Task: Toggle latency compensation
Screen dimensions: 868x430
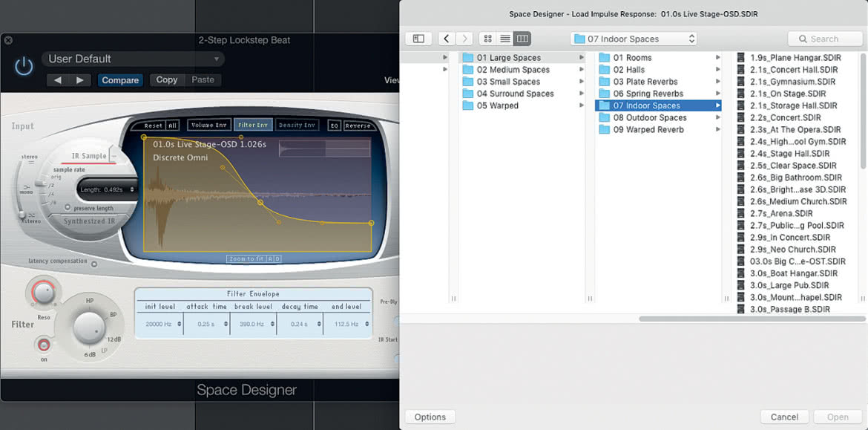Action: [x=94, y=264]
